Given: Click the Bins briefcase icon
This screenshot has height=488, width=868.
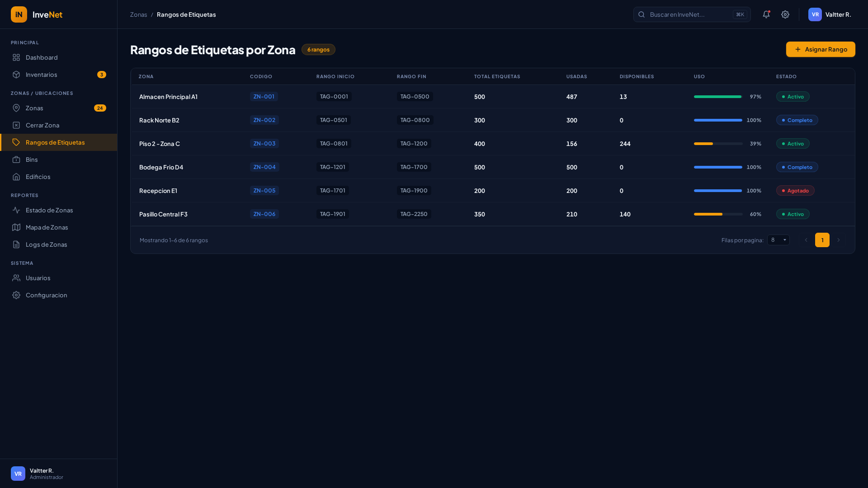Looking at the screenshot, I should [16, 160].
